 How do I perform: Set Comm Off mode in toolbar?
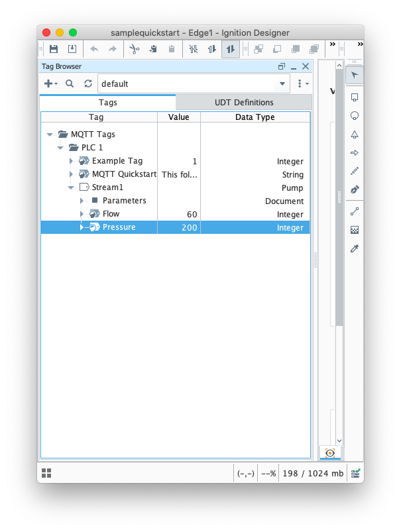pyautogui.click(x=194, y=49)
